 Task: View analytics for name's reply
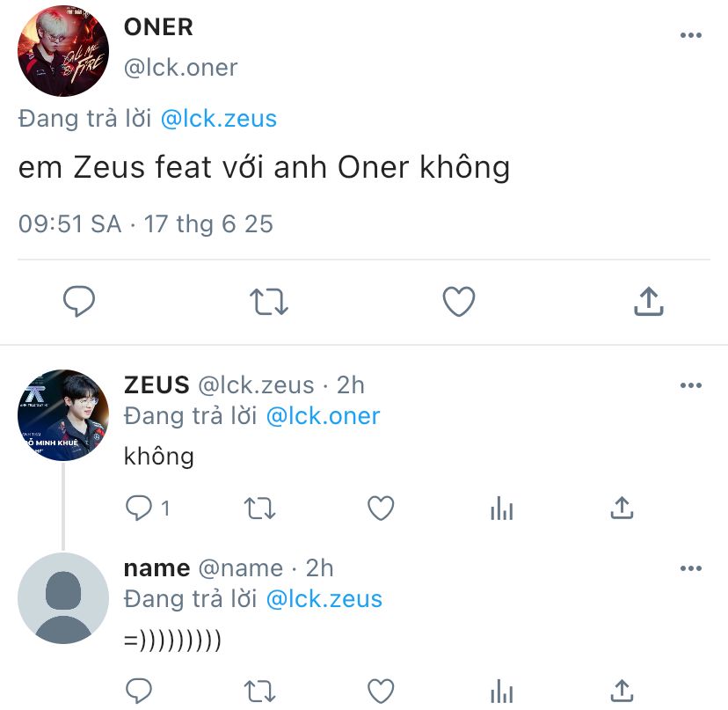tap(501, 690)
